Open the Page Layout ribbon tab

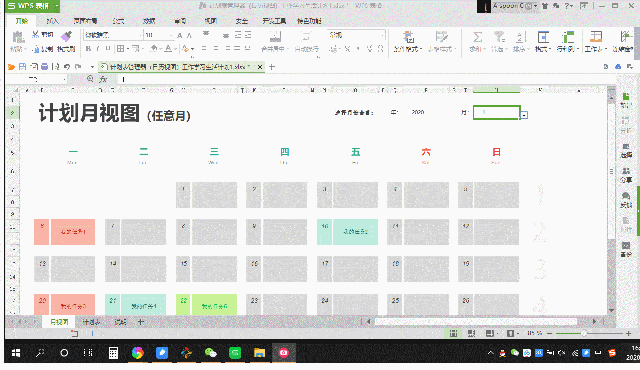(85, 21)
